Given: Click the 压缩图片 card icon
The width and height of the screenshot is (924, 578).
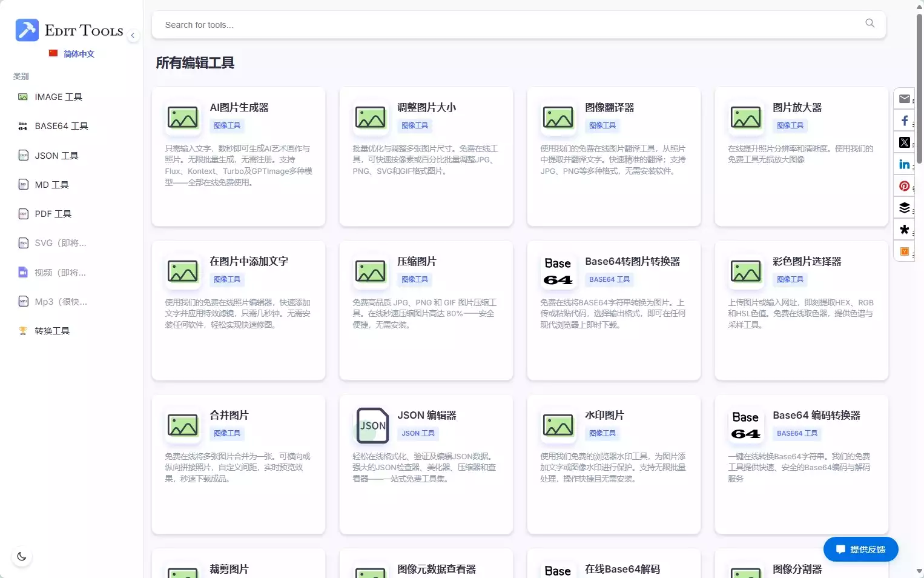Looking at the screenshot, I should (x=371, y=271).
